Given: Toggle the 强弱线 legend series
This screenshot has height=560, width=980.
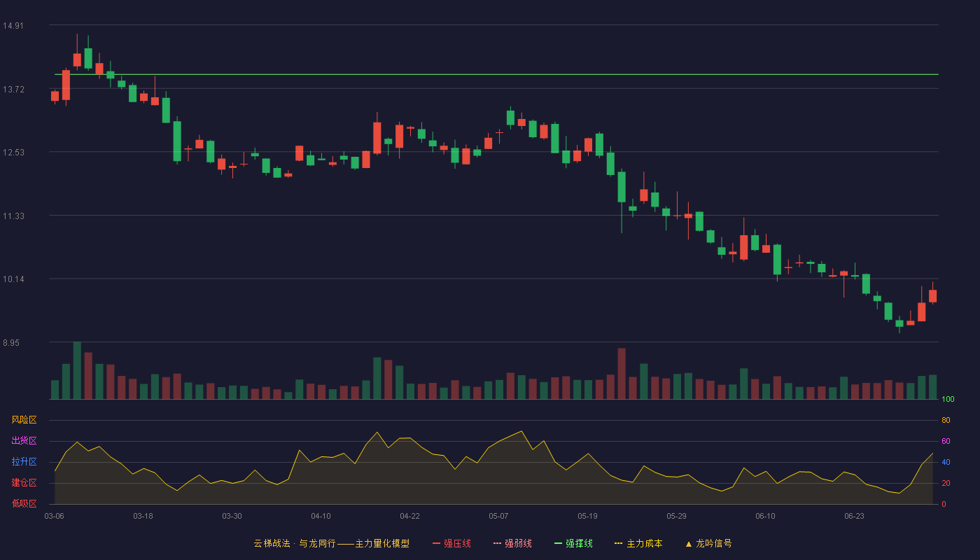Looking at the screenshot, I should 512,543.
